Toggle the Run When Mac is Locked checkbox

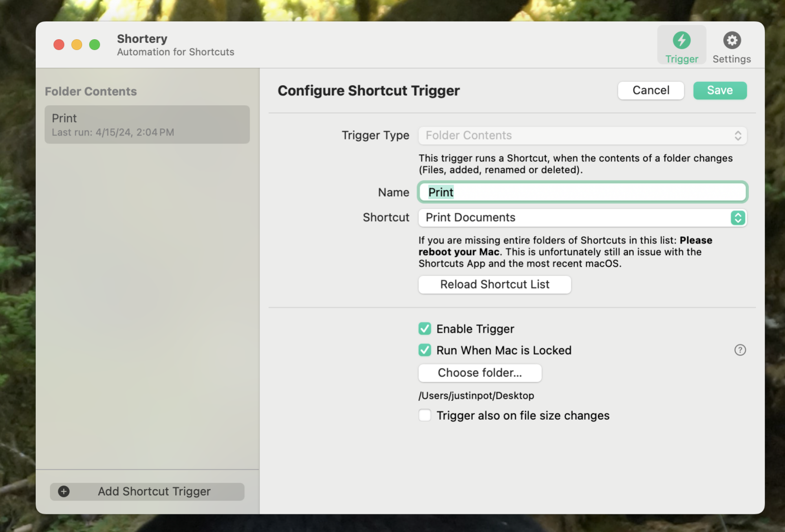point(425,350)
